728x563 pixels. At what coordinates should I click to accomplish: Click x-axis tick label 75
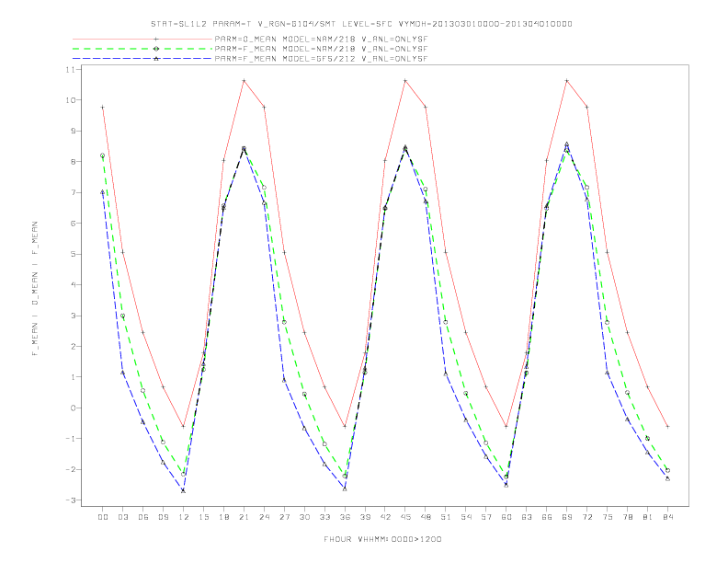click(x=608, y=517)
